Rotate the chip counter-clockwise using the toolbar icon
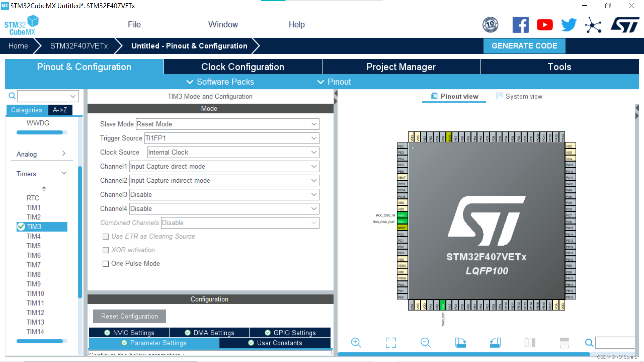The image size is (644, 362). click(495, 343)
